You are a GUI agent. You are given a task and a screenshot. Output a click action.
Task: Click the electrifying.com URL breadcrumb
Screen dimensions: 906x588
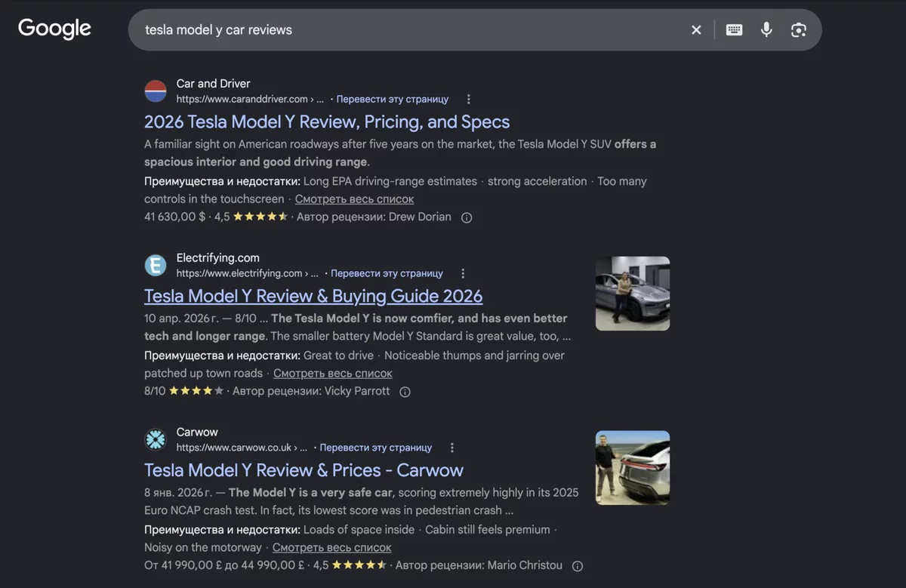tap(247, 274)
